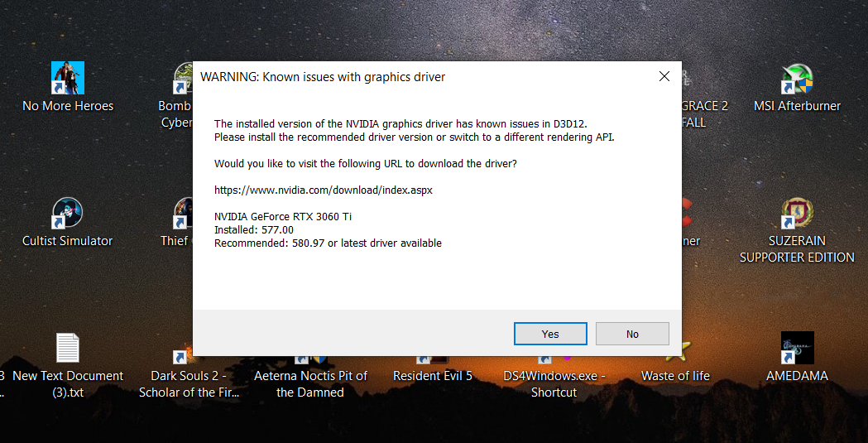Launch Suzerain Supporter Edition icon
Screen dimensions: 868x443
(797, 213)
